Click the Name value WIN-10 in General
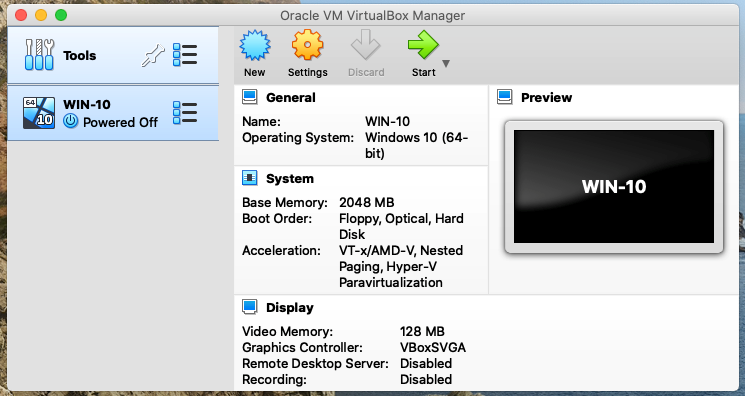The width and height of the screenshot is (745, 396). point(387,121)
